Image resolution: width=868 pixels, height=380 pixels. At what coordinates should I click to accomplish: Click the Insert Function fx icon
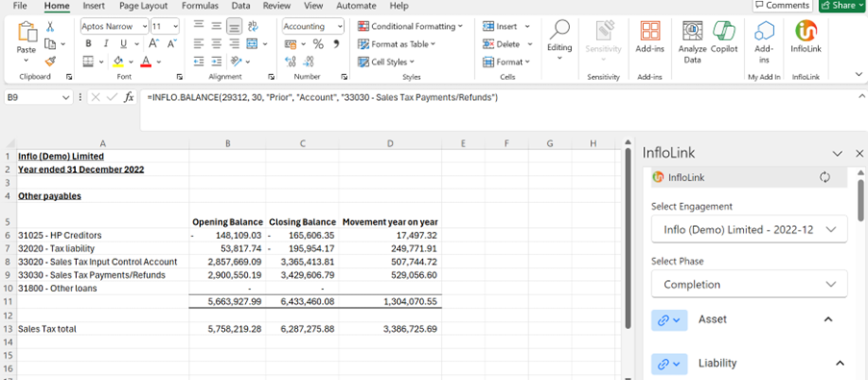[x=129, y=97]
